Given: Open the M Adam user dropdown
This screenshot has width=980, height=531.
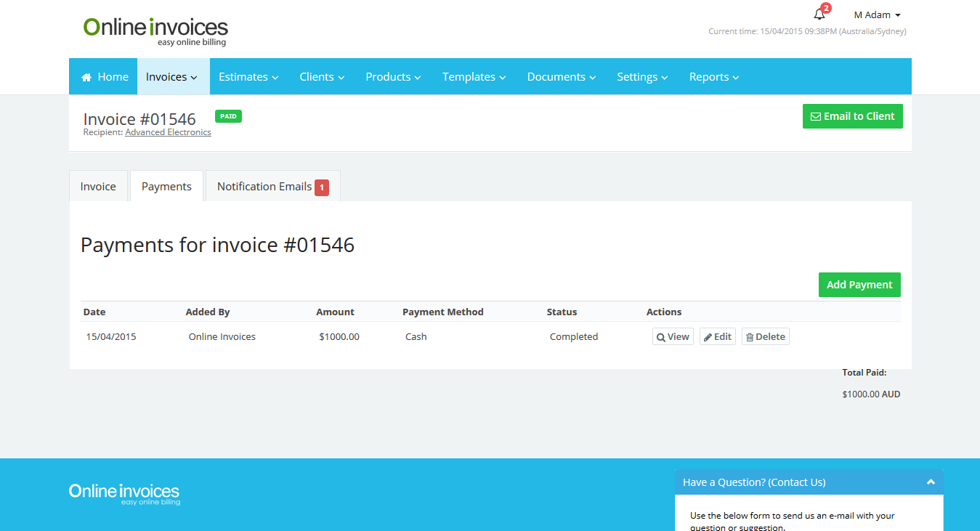Looking at the screenshot, I should point(877,15).
